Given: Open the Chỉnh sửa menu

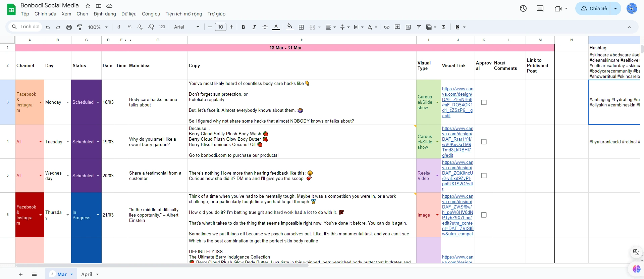Looking at the screenshot, I should (45, 14).
